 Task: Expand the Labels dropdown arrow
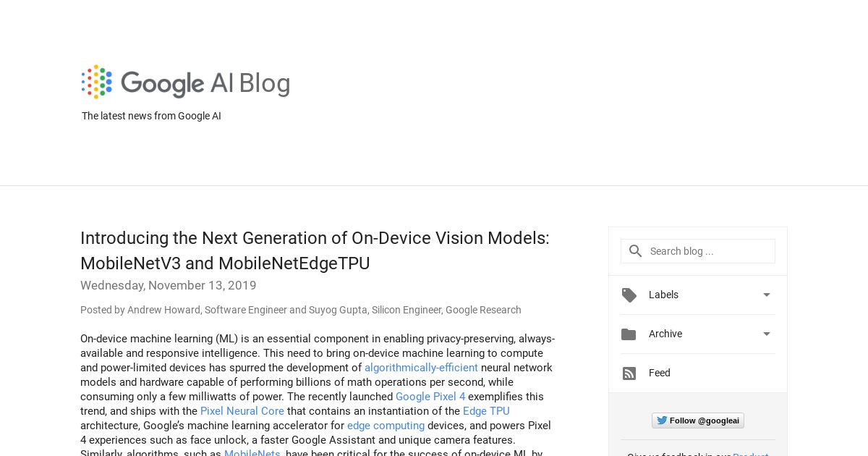[x=767, y=295]
